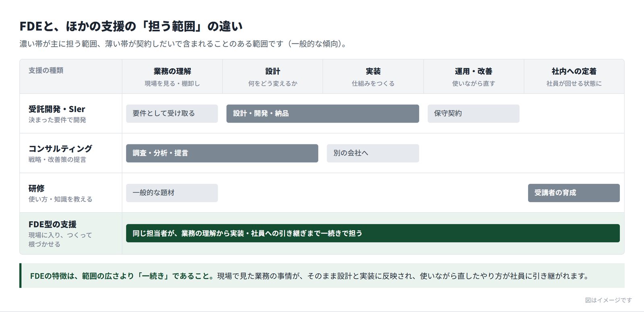Click the "使い方・知識を教える" description

[60, 199]
